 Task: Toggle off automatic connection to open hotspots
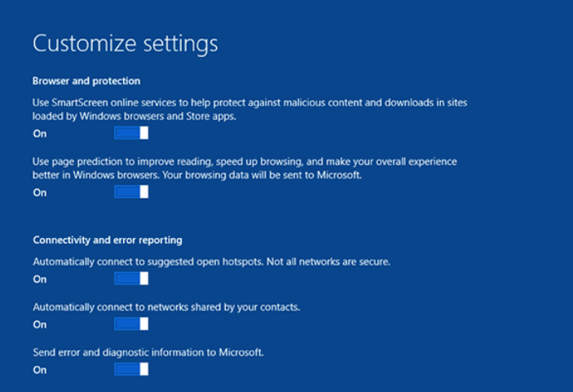[131, 279]
